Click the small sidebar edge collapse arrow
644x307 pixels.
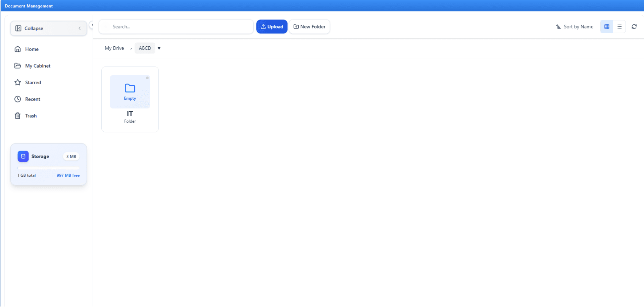click(x=92, y=25)
